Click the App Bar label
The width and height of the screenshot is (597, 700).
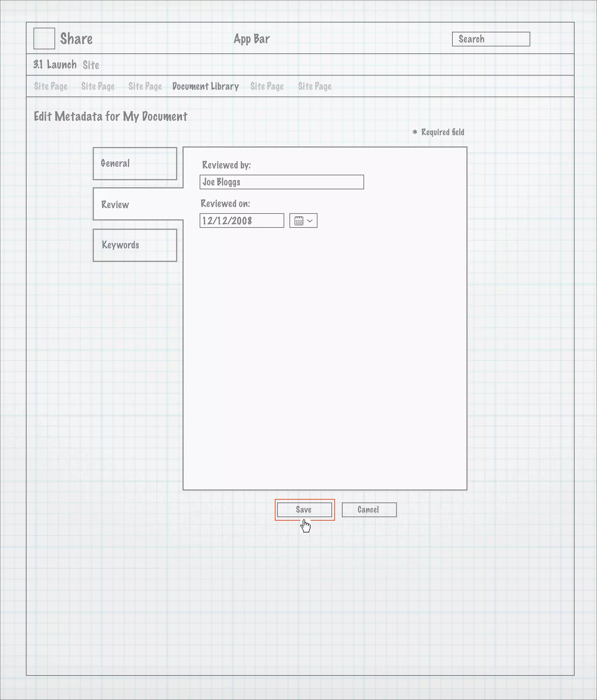[x=252, y=39]
